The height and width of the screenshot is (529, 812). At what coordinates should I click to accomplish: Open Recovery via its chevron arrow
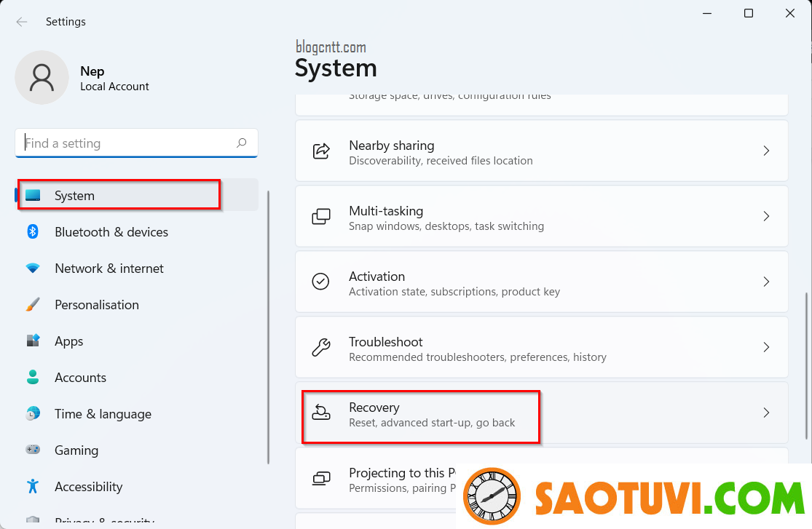tap(766, 413)
